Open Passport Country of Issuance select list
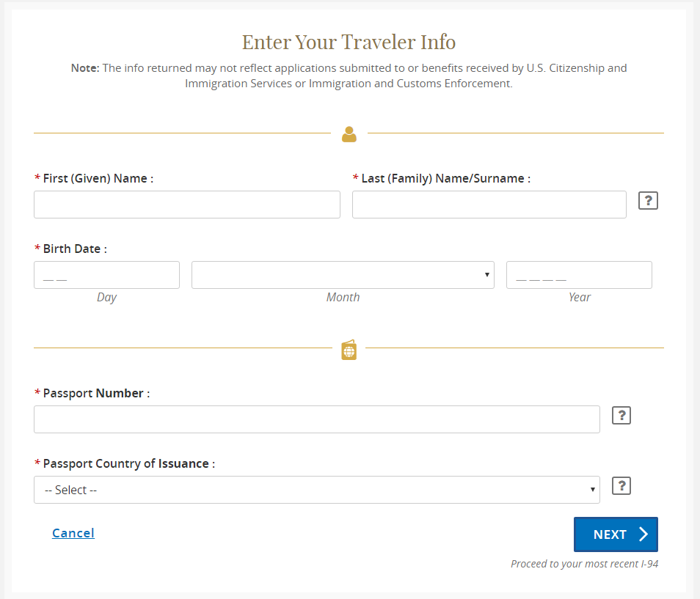 click(x=316, y=490)
